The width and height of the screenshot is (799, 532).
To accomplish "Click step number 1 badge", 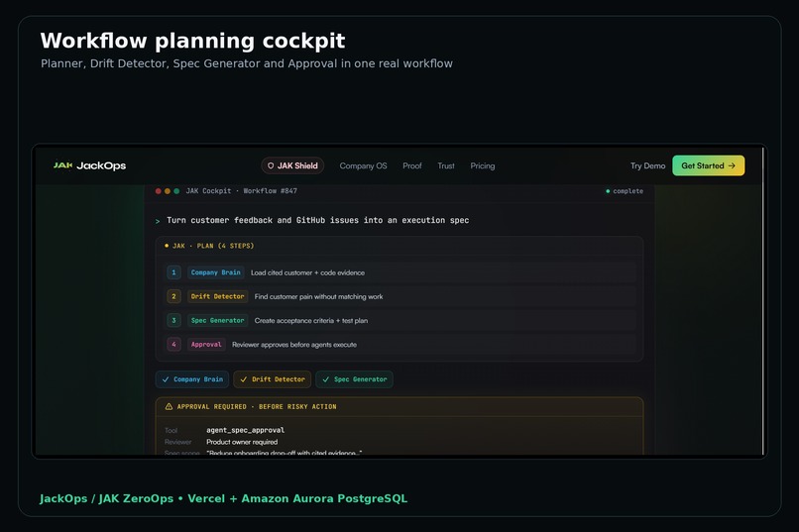I will pyautogui.click(x=173, y=272).
